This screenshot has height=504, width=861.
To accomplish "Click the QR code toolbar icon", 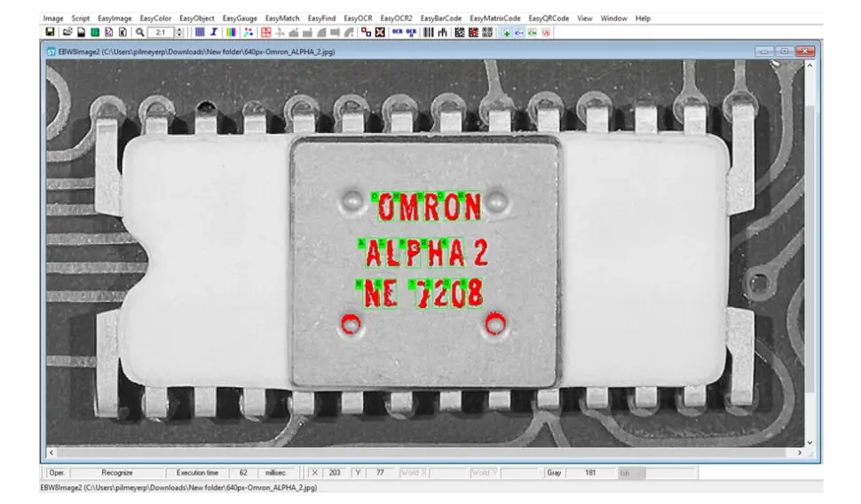I will [x=487, y=32].
